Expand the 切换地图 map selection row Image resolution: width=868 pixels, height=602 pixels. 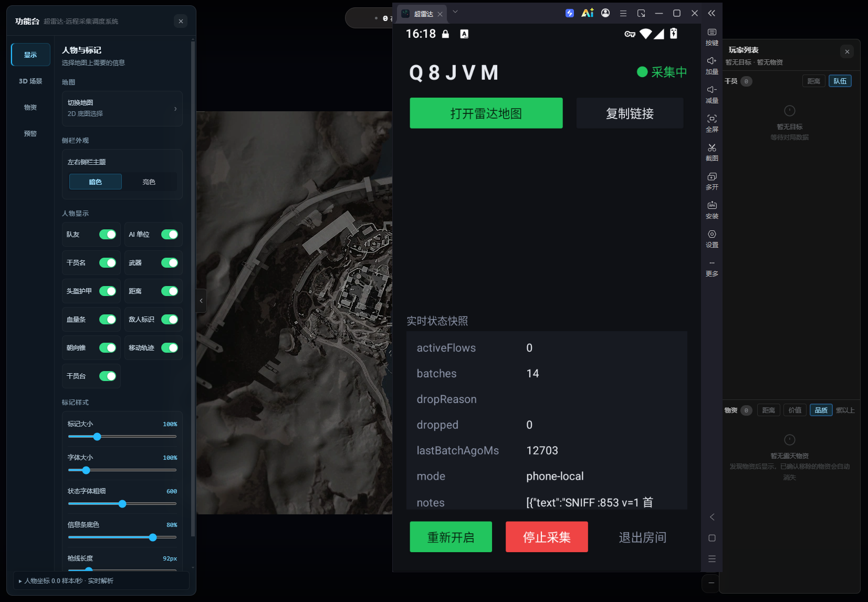coord(122,109)
